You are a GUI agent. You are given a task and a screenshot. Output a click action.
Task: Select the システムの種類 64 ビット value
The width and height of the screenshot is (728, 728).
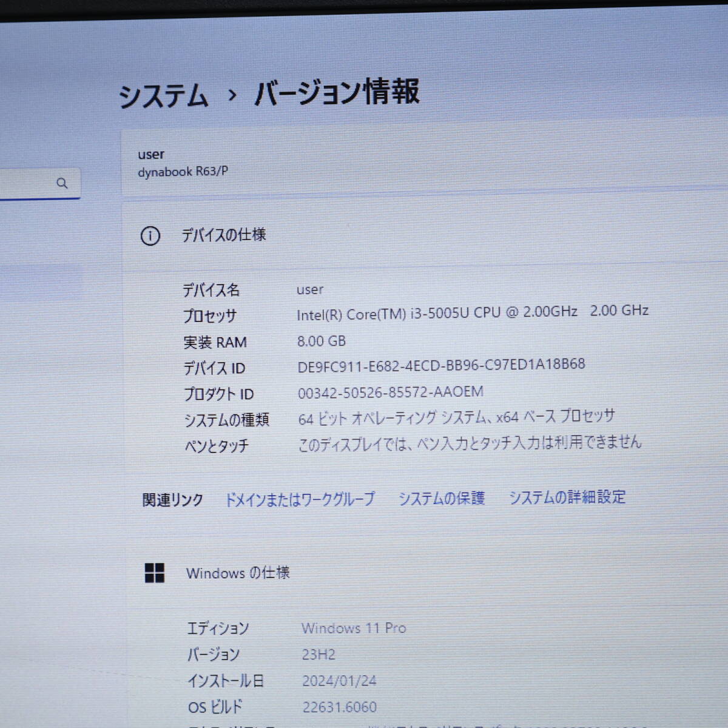[x=457, y=417]
